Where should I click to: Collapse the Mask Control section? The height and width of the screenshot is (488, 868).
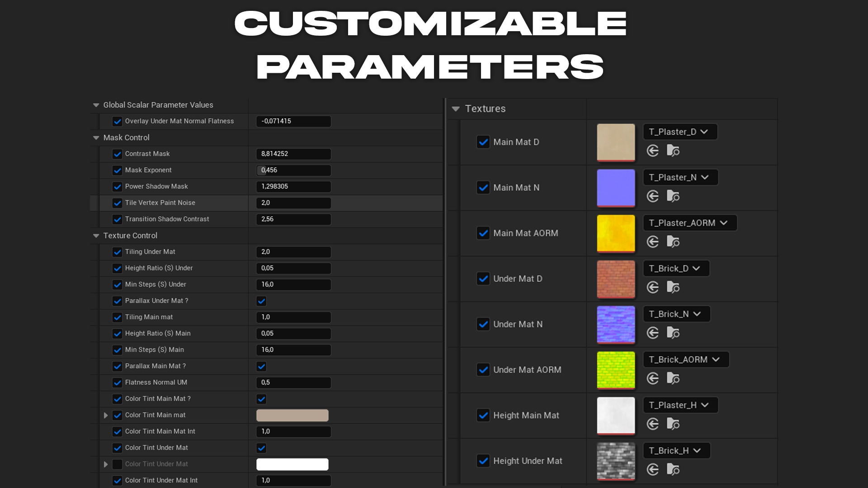(x=96, y=138)
